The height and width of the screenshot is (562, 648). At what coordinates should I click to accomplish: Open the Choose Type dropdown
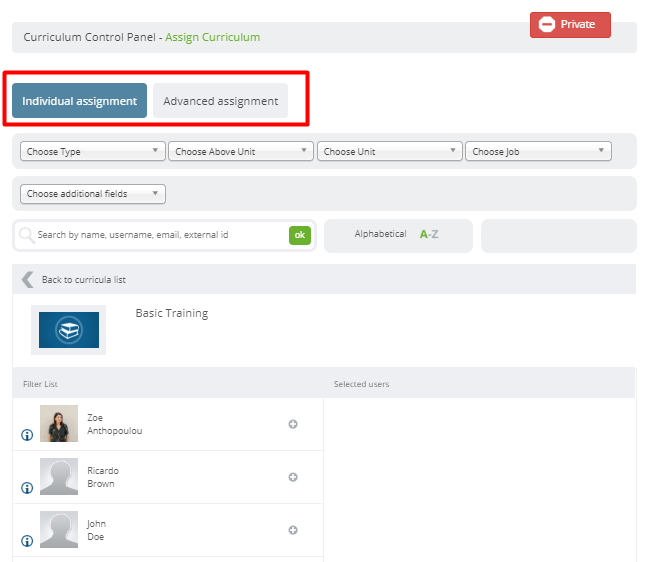click(x=93, y=151)
